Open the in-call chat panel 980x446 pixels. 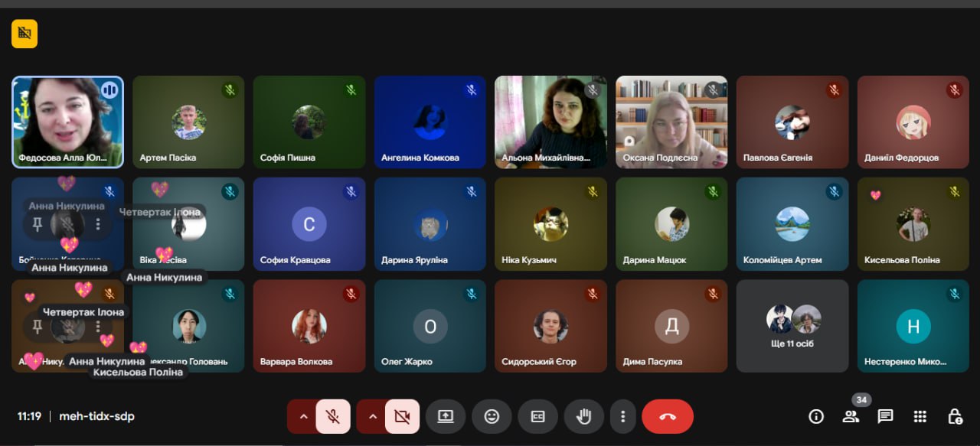pyautogui.click(x=885, y=416)
